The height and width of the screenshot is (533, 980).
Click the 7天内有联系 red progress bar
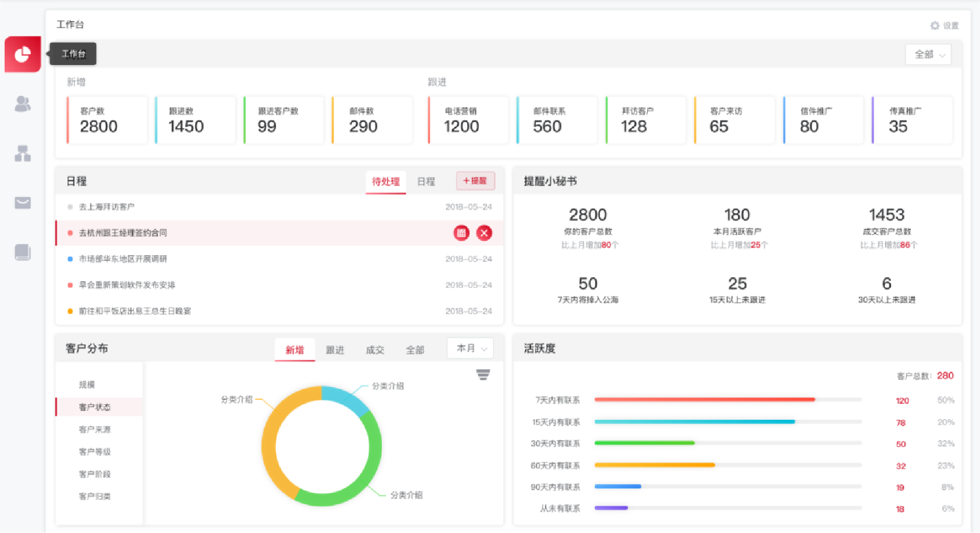704,400
